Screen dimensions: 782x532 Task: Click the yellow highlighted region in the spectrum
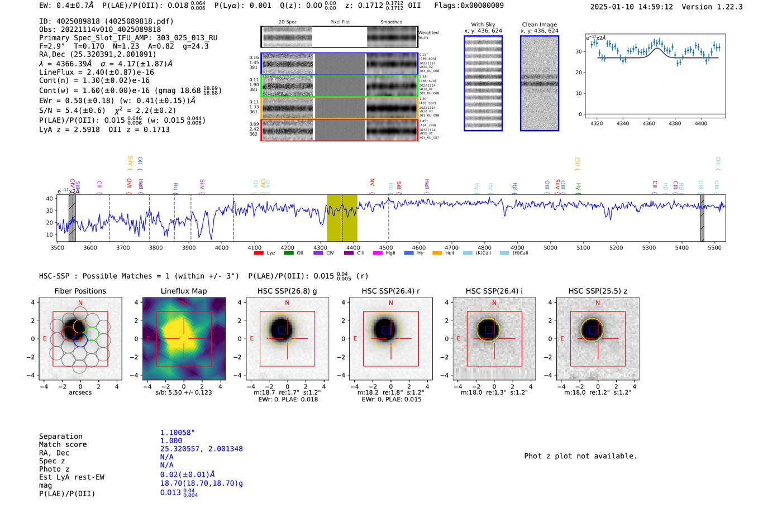click(x=342, y=218)
